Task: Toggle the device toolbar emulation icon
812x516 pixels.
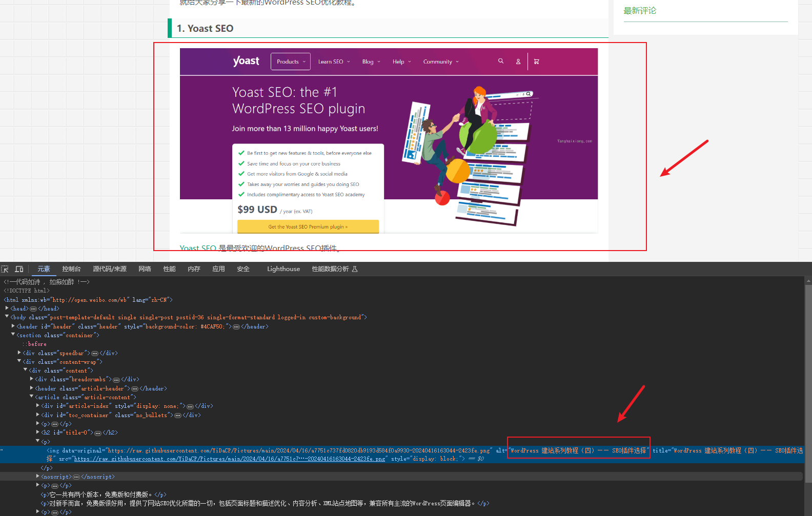Action: tap(19, 269)
